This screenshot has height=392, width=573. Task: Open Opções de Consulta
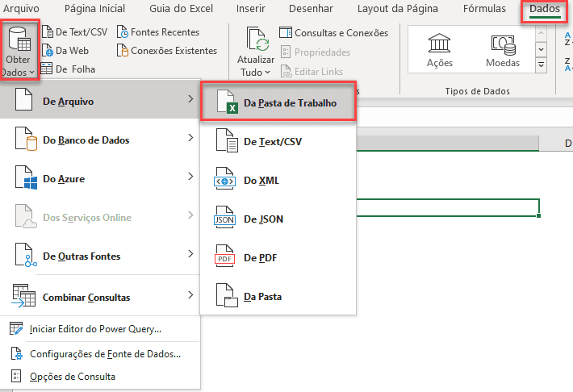point(100,377)
